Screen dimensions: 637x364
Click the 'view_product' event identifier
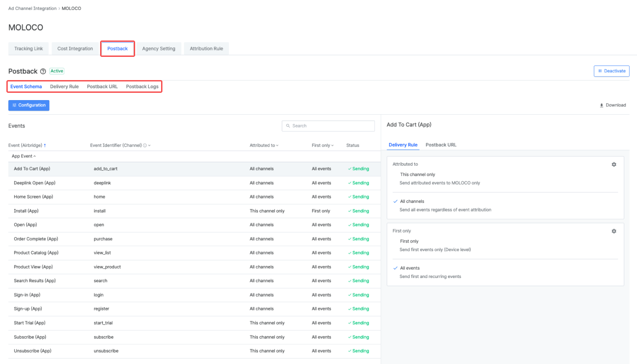pos(107,267)
